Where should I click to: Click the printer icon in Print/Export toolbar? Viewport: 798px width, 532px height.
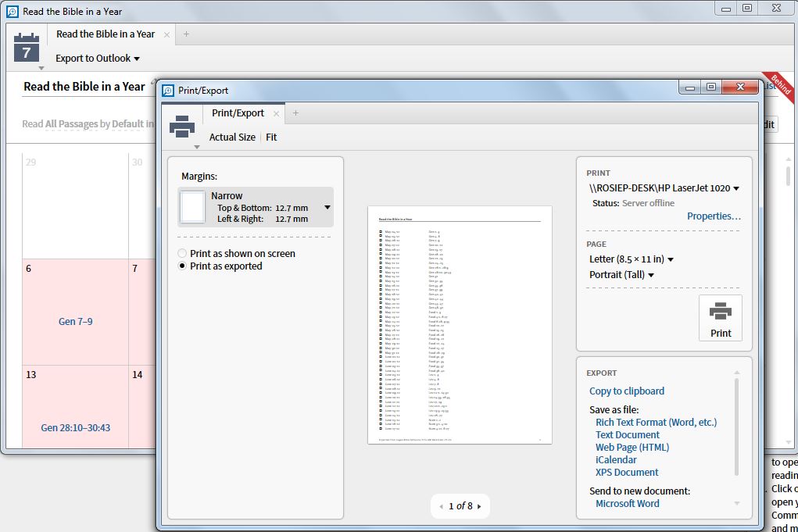pos(181,127)
